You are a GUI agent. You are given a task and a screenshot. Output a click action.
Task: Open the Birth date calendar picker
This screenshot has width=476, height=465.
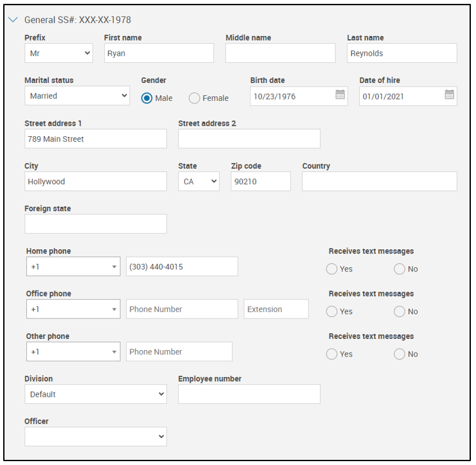tap(340, 96)
